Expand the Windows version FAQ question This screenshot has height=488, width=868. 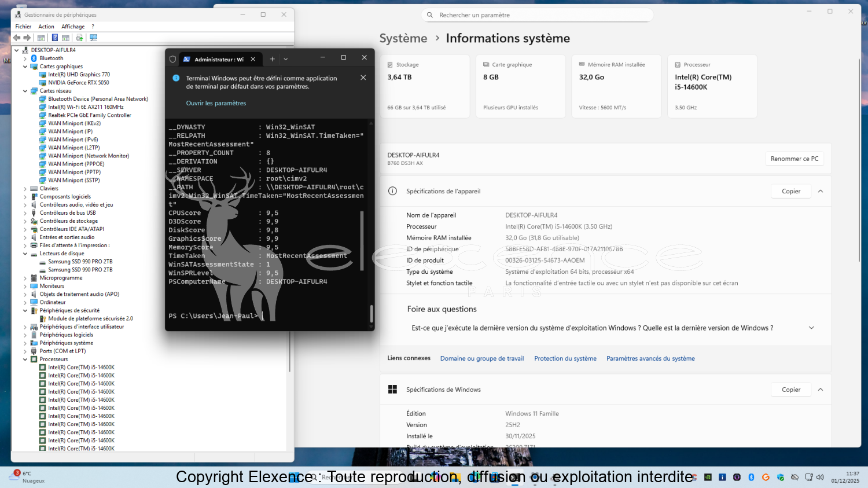tap(811, 328)
